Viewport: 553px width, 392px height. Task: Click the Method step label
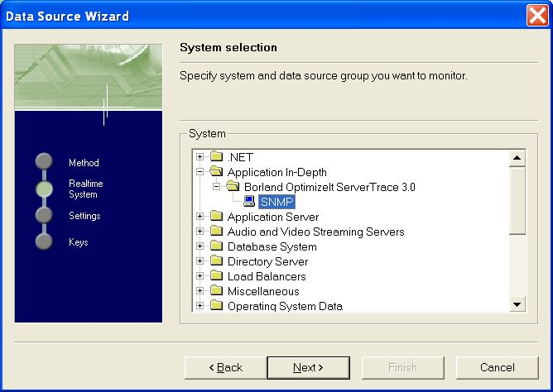pyautogui.click(x=84, y=163)
